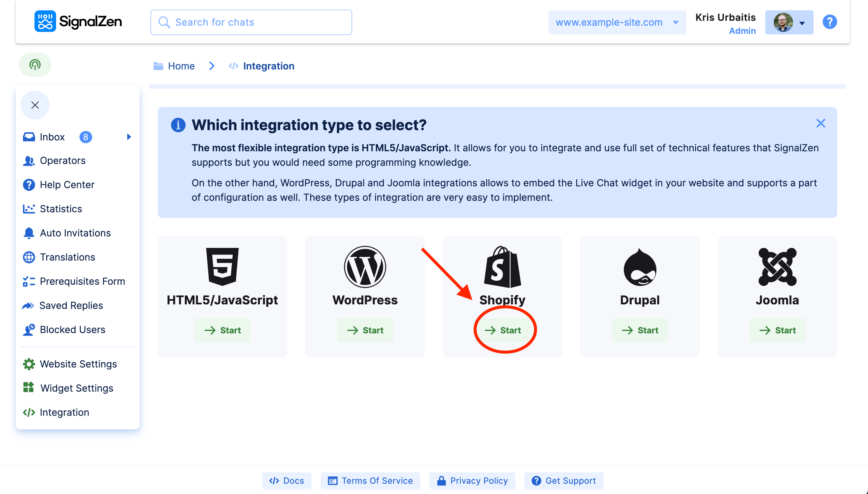Viewport: 868px width, 494px height.
Task: Click the Shopify bag logo
Action: pos(502,267)
